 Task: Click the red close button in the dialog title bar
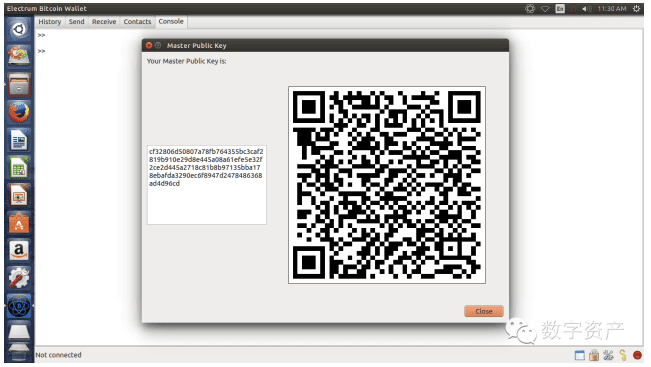[x=149, y=46]
